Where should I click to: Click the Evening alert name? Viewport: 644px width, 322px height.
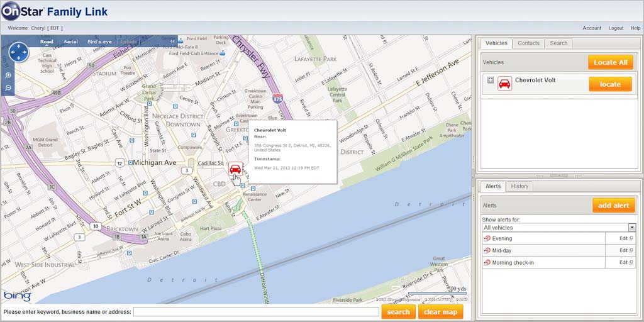tap(502, 238)
